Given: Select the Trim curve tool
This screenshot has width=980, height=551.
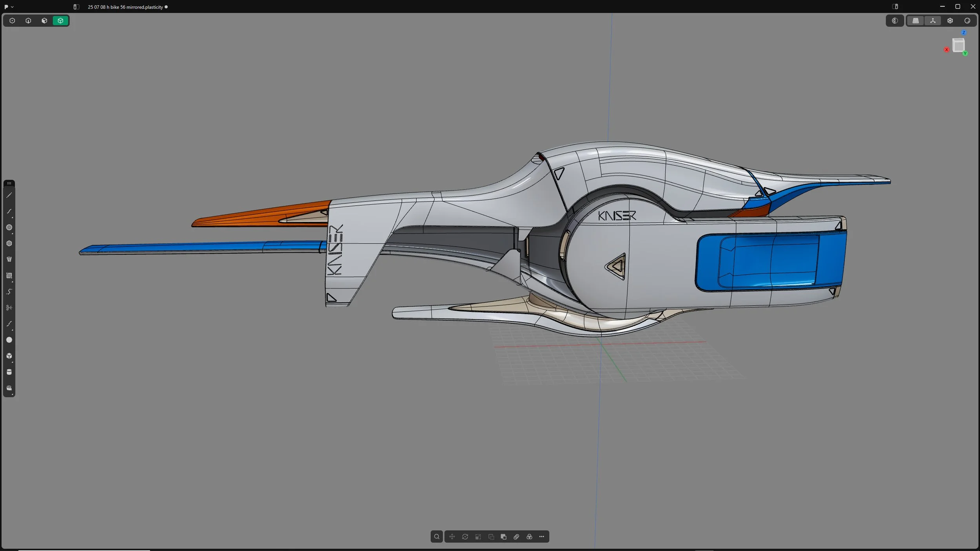Looking at the screenshot, I should point(9,308).
